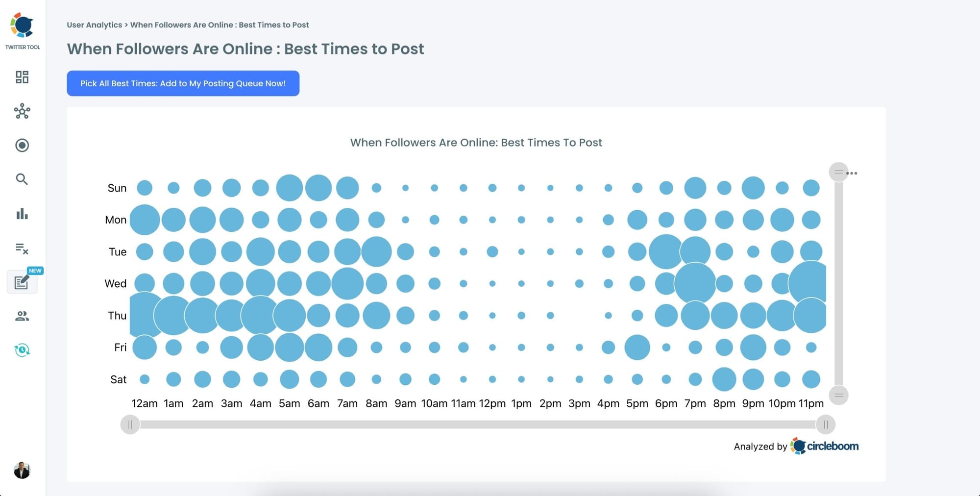Open the chart options ellipsis menu
Viewport: 980px width, 496px height.
[x=852, y=173]
